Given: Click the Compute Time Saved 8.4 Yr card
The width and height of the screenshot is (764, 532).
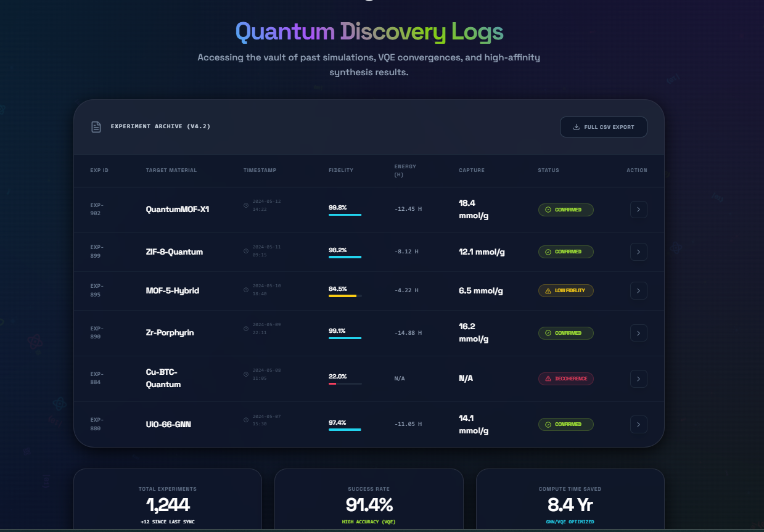Looking at the screenshot, I should tap(570, 500).
